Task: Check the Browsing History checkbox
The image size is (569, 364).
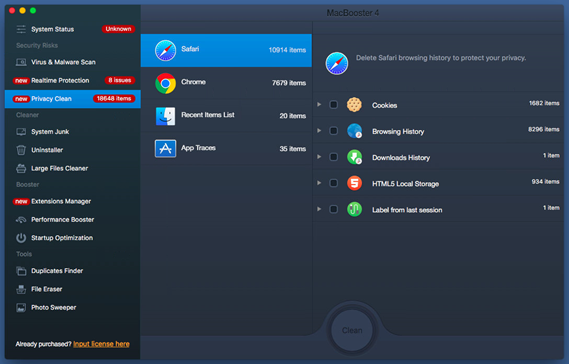Action: (333, 131)
